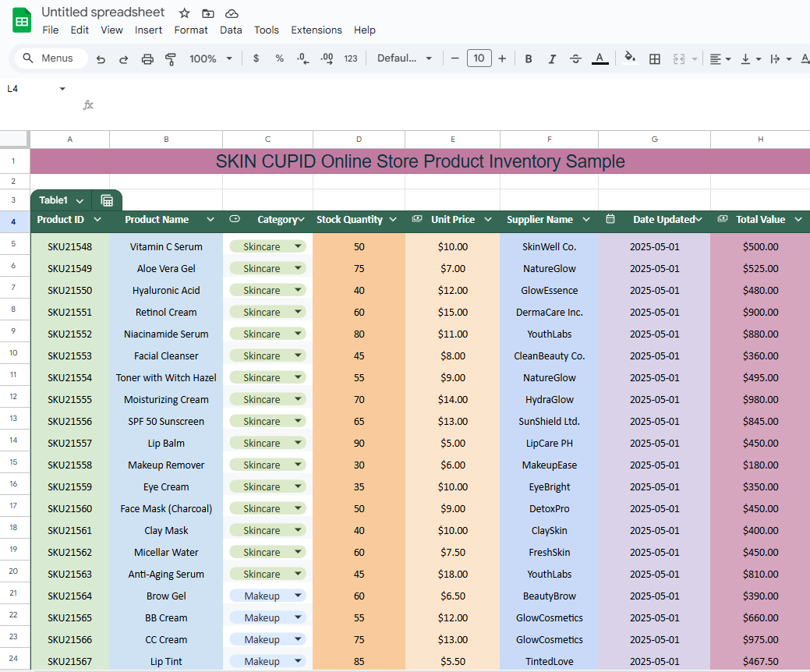Open the Format menu
This screenshot has width=810, height=672.
[x=191, y=30]
